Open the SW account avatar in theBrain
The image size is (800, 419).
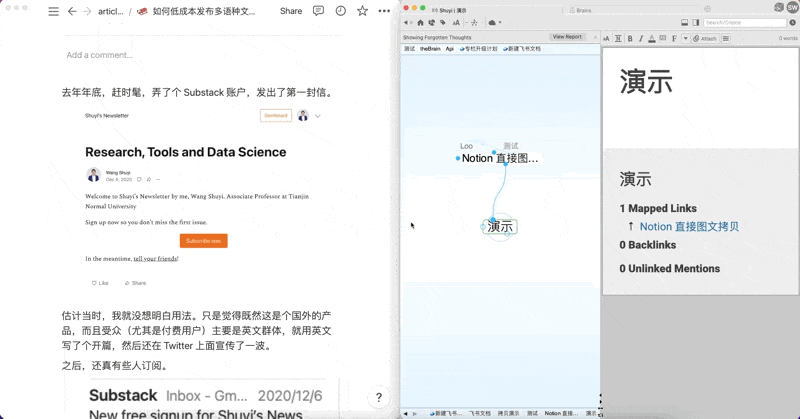792,8
